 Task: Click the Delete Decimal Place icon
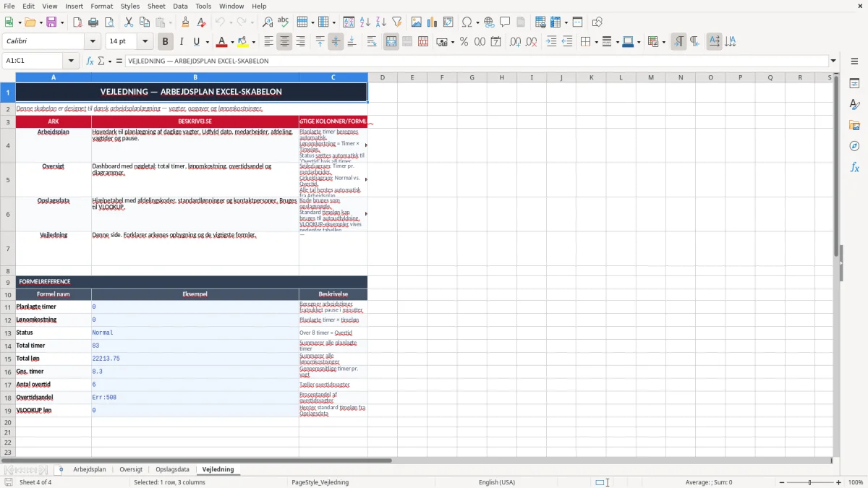click(x=532, y=42)
